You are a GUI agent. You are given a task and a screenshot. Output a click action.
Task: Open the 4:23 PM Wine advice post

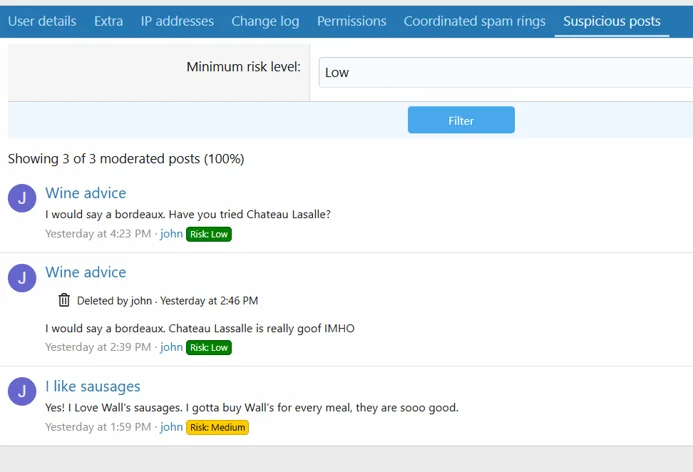click(x=86, y=193)
